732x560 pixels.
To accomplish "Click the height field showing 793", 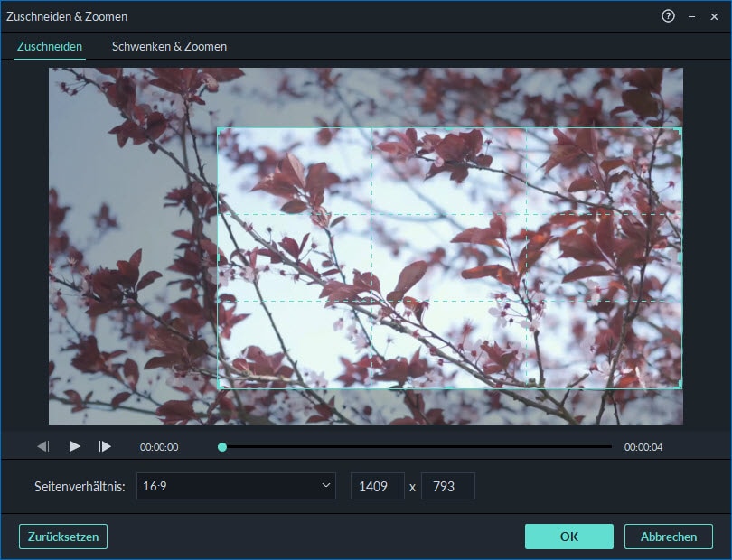I will click(448, 486).
